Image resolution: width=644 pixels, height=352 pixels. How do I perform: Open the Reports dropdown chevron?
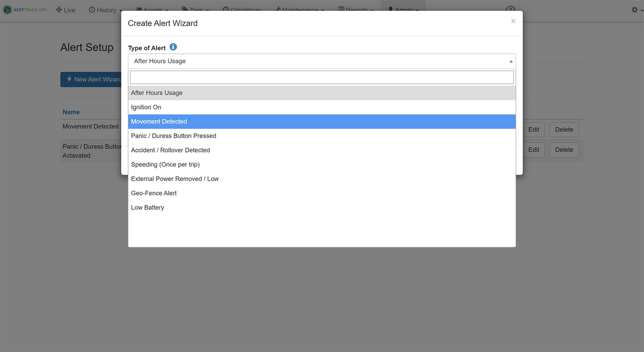(372, 9)
